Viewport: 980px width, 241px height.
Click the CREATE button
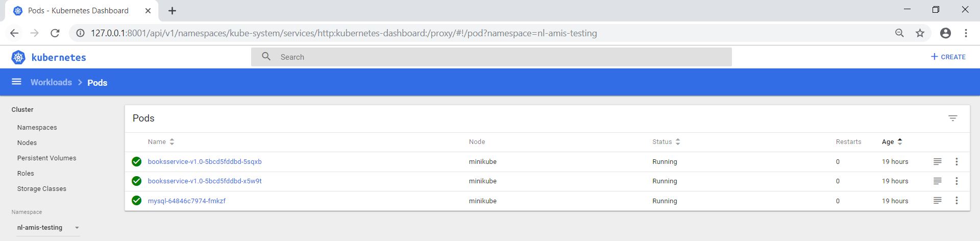click(948, 57)
